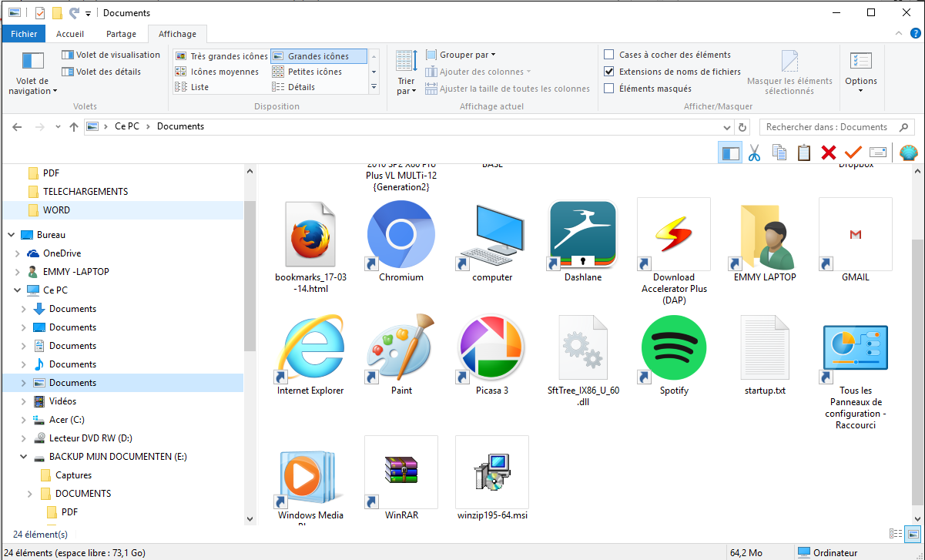Image resolution: width=925 pixels, height=560 pixels.
Task: Select Vidéos in navigation tree
Action: pos(62,401)
